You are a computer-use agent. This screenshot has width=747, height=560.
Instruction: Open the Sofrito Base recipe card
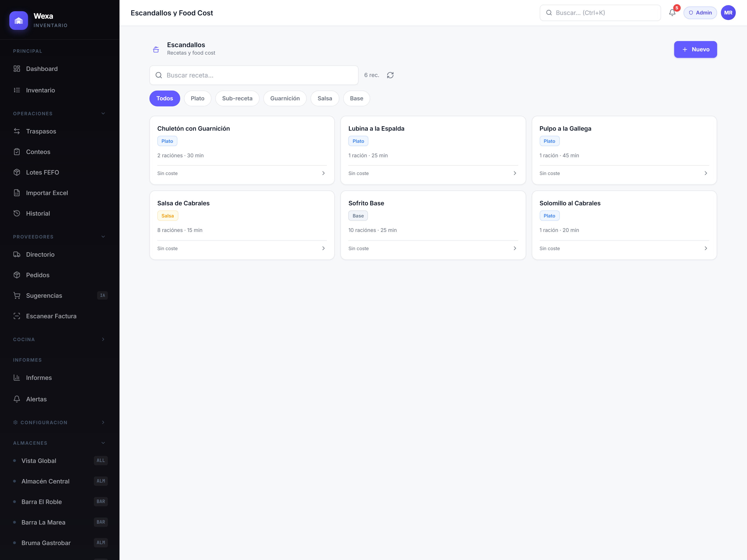click(x=433, y=225)
